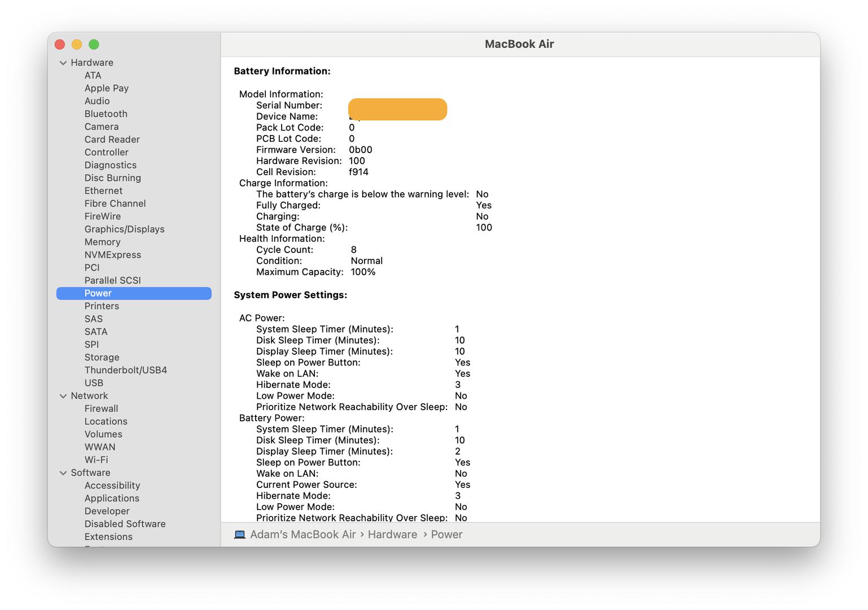868x610 pixels.
Task: Click the Hardware category label
Action: [x=92, y=63]
